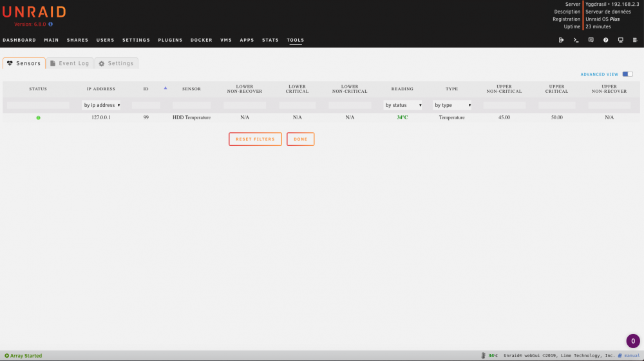Open the Settings item in top menu
The image size is (644, 361).
[x=136, y=41]
